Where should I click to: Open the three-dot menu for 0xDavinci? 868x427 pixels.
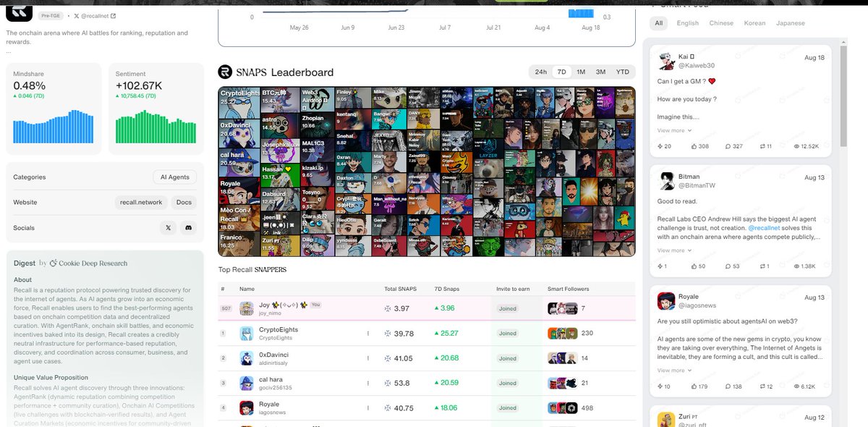pyautogui.click(x=368, y=358)
